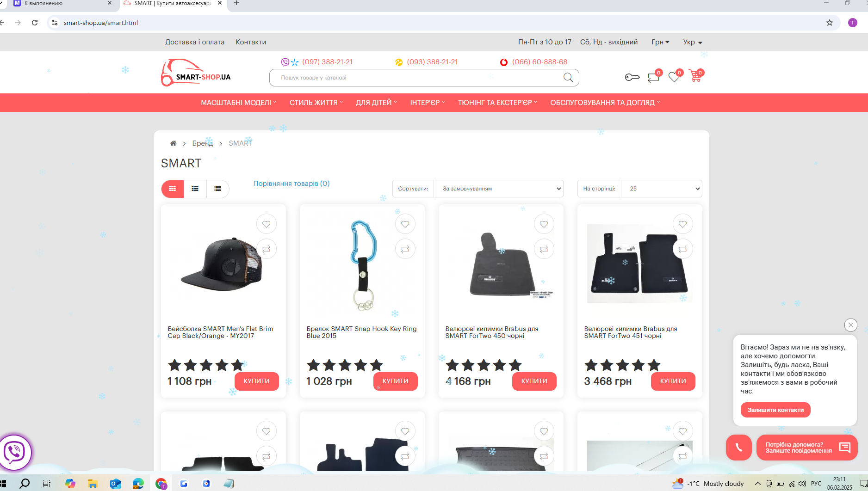Open the Brabus ForTwo 450 mats image
Viewport: 868px width, 491px height.
[502, 264]
